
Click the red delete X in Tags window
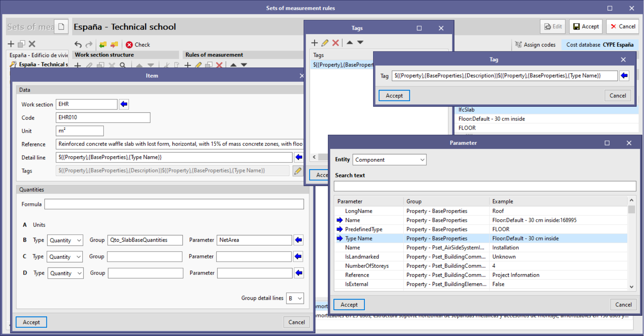pyautogui.click(x=335, y=43)
